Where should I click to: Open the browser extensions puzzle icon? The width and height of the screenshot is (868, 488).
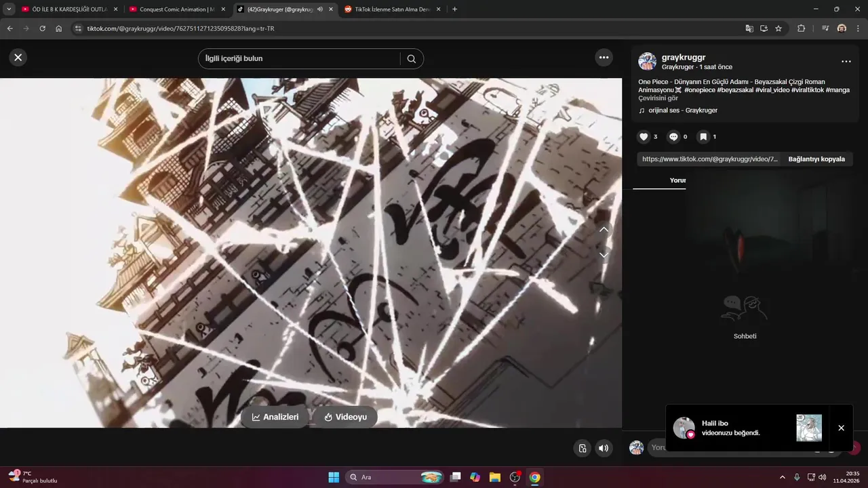click(801, 28)
